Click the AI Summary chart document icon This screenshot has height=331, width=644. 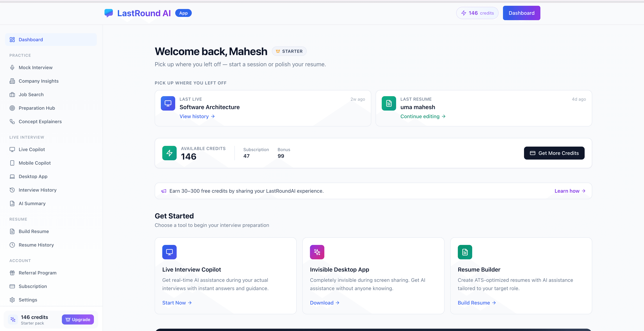pos(12,203)
